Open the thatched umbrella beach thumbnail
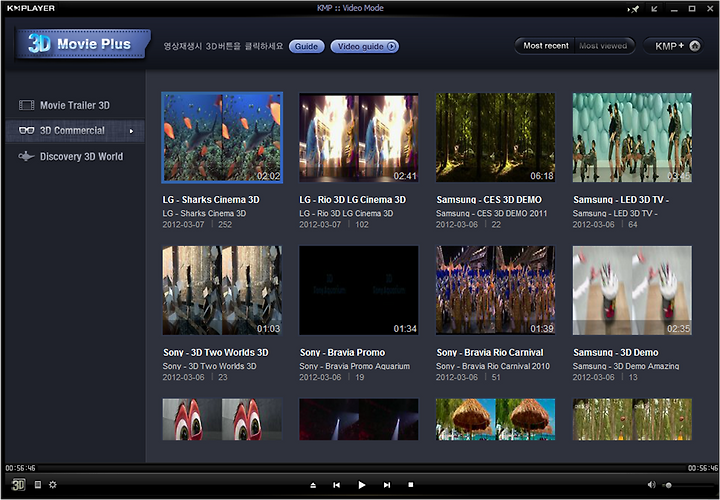Screen dimensions: 720x500 495,419
